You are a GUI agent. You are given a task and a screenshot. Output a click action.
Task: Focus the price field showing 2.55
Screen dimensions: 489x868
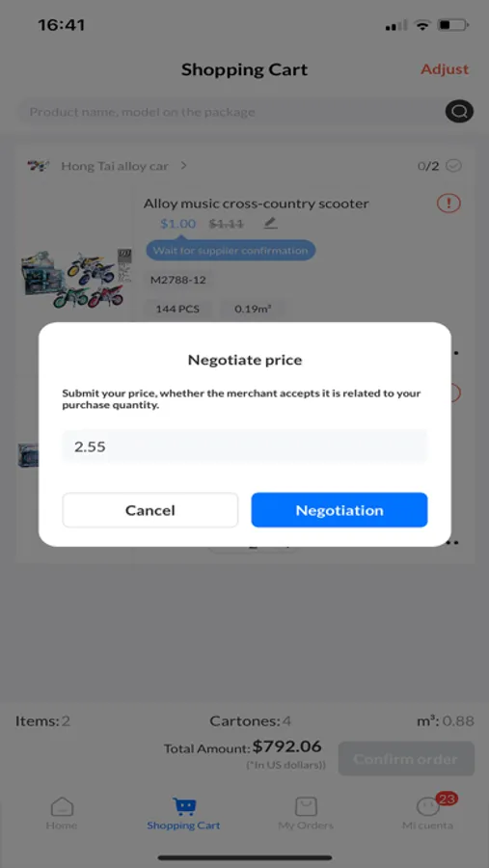coord(245,447)
